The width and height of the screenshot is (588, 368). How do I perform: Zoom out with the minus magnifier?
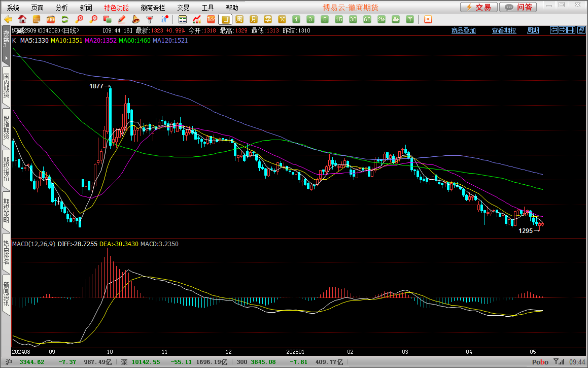coord(93,19)
